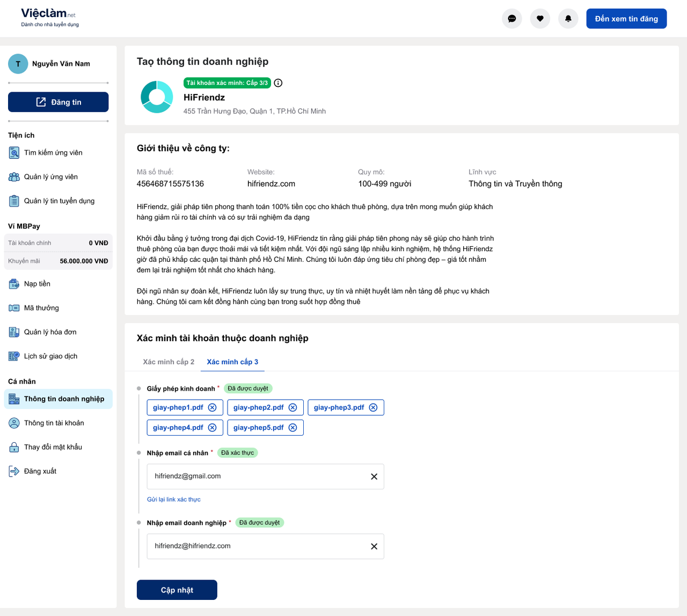Click the Tài khoản xác minh: Cấp 3/3 badge

(227, 83)
